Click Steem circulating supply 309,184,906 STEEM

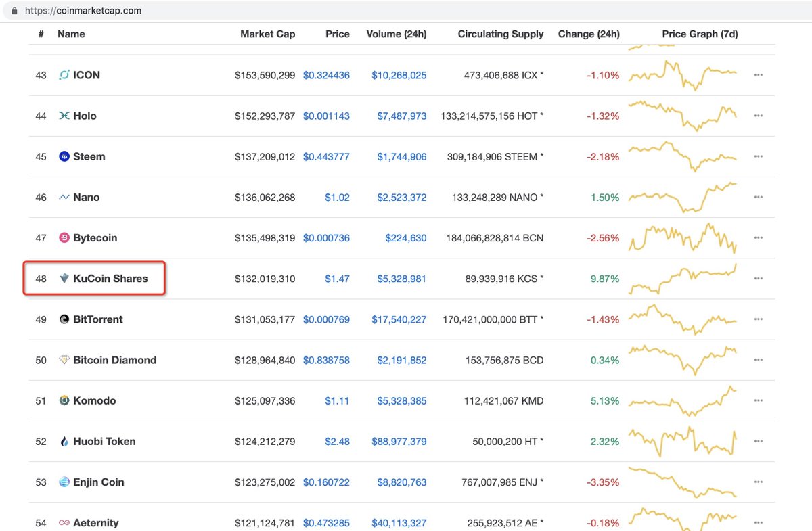click(x=495, y=156)
